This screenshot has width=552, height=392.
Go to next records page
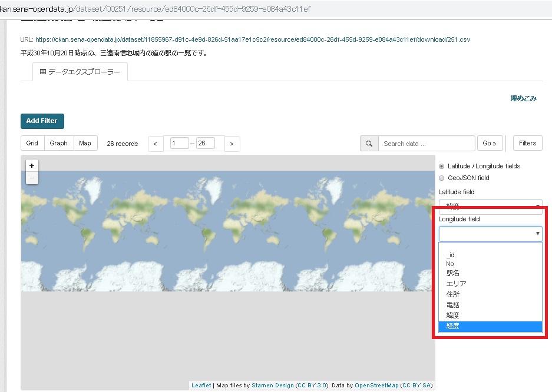pyautogui.click(x=232, y=144)
